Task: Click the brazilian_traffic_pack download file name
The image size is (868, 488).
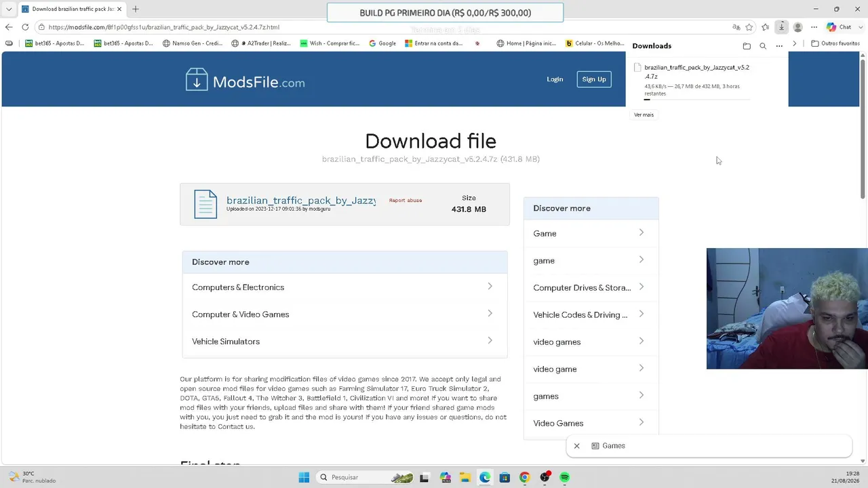Action: (x=696, y=72)
